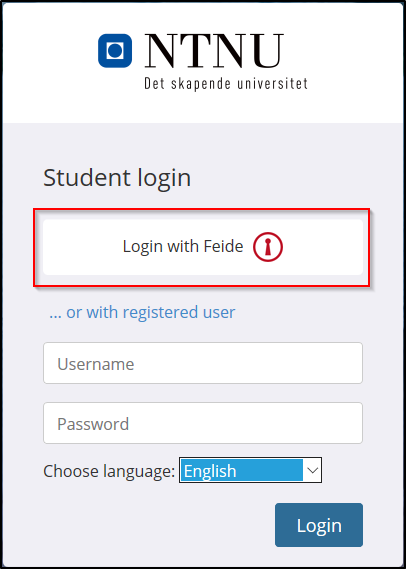The image size is (406, 569).
Task: Click the blue NTNU square logo icon
Action: click(x=115, y=51)
